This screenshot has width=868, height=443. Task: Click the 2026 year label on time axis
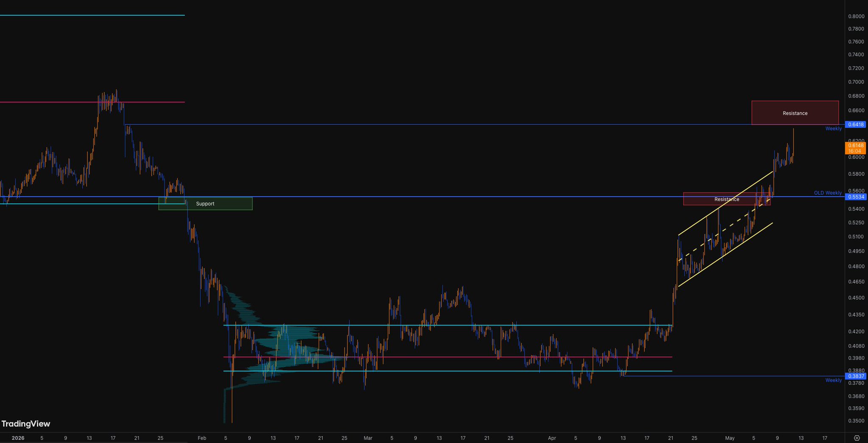18,438
